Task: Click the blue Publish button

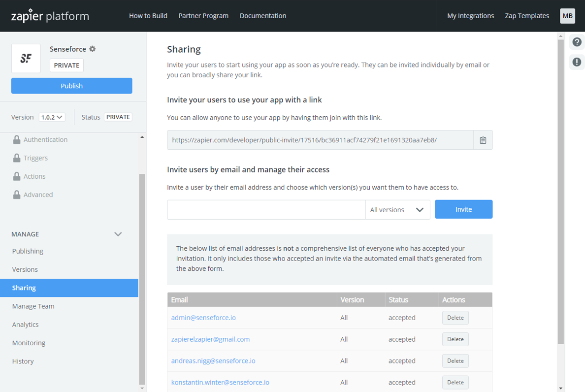Action: (x=71, y=86)
